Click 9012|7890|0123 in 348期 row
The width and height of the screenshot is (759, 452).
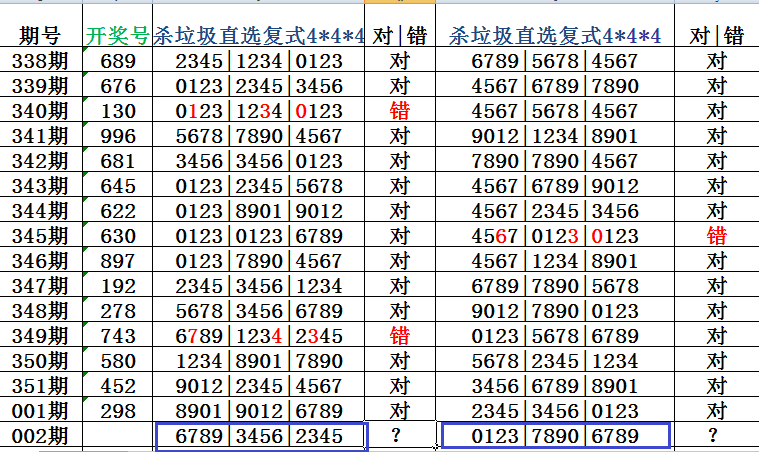tap(555, 310)
